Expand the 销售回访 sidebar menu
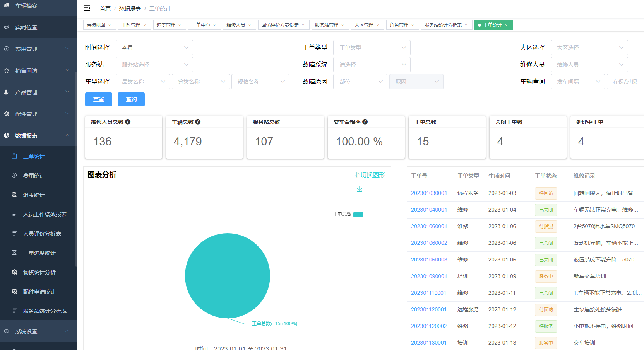Image resolution: width=644 pixels, height=350 pixels. [39, 71]
